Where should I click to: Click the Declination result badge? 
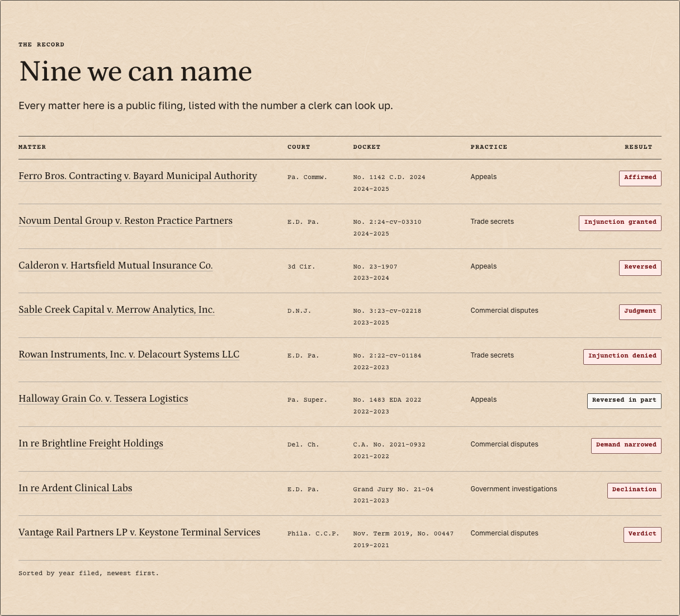point(634,490)
